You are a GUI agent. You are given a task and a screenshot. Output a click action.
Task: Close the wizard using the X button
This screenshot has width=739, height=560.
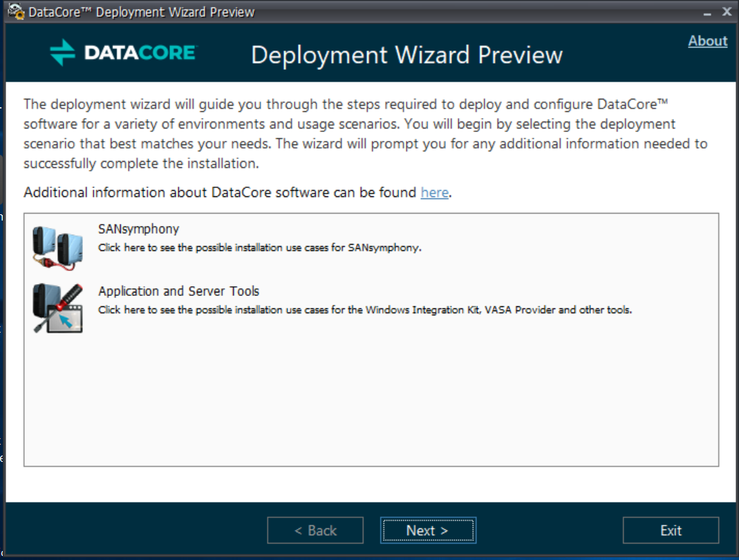pyautogui.click(x=726, y=12)
